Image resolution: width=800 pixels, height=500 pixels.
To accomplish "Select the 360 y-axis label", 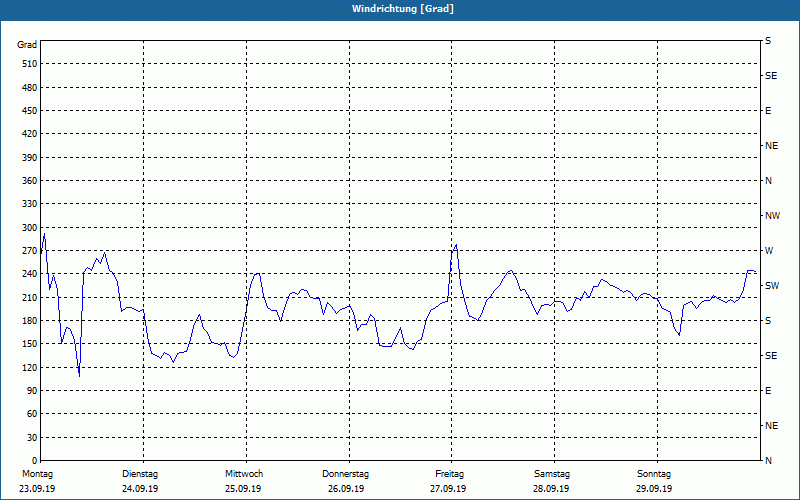I will (30, 181).
